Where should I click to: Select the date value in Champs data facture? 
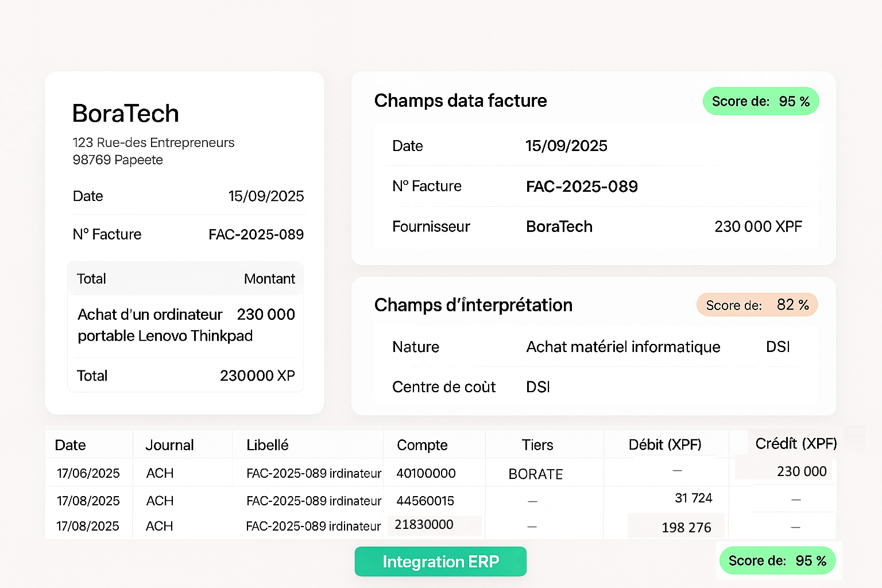click(x=566, y=146)
